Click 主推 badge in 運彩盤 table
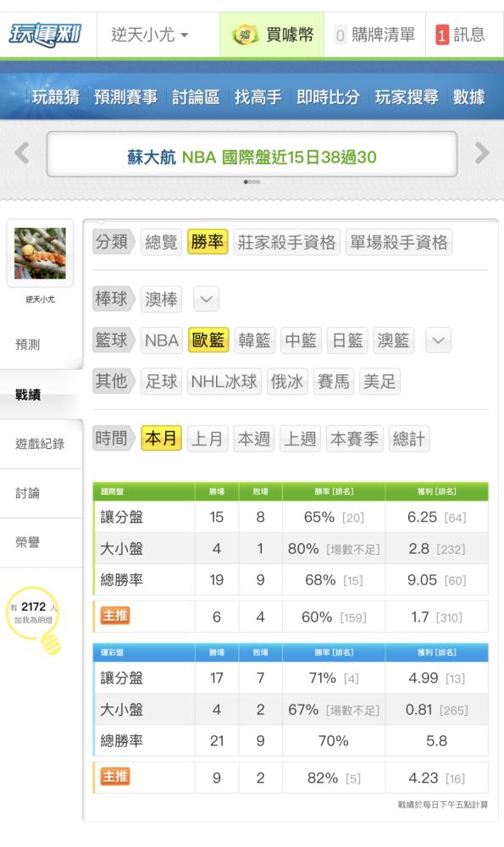 (x=115, y=777)
